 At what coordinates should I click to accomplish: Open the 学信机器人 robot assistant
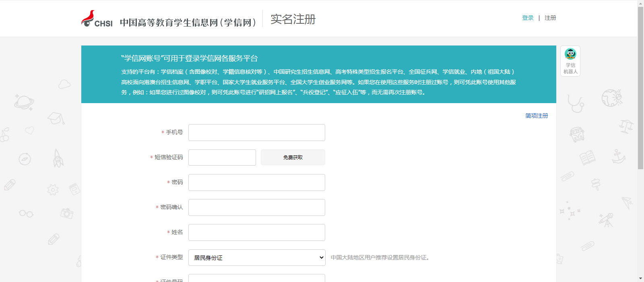click(x=570, y=61)
